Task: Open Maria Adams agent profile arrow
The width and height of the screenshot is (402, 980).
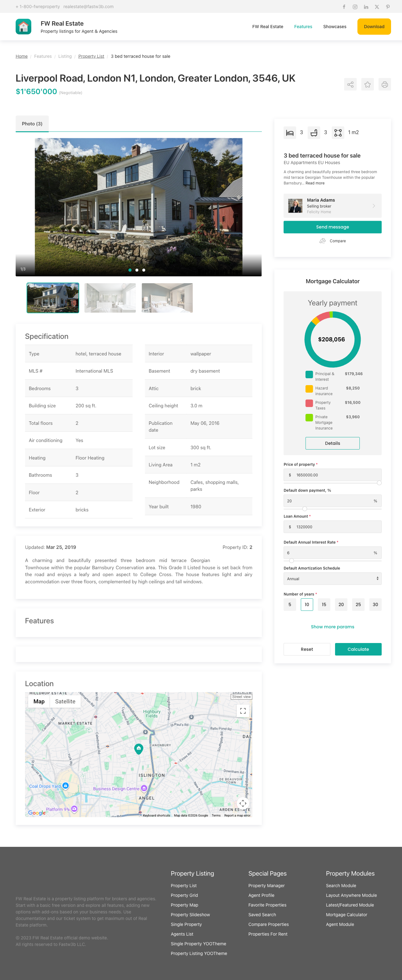Action: pyautogui.click(x=374, y=206)
